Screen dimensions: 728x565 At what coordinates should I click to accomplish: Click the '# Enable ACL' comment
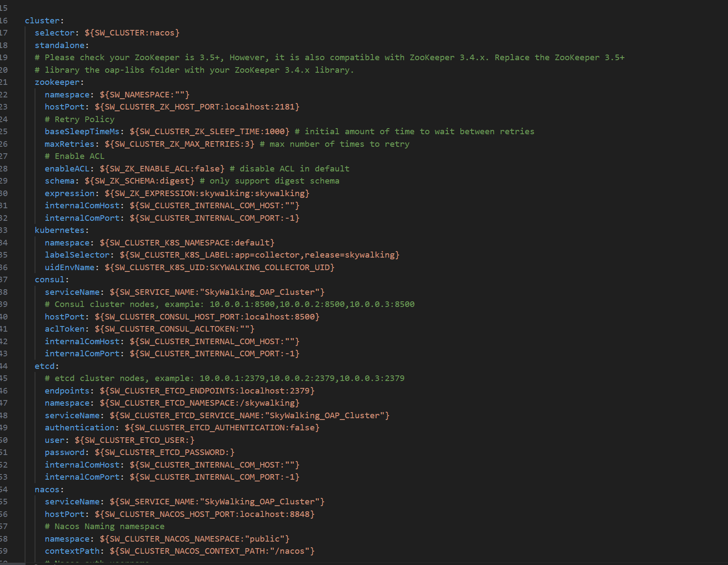click(74, 156)
